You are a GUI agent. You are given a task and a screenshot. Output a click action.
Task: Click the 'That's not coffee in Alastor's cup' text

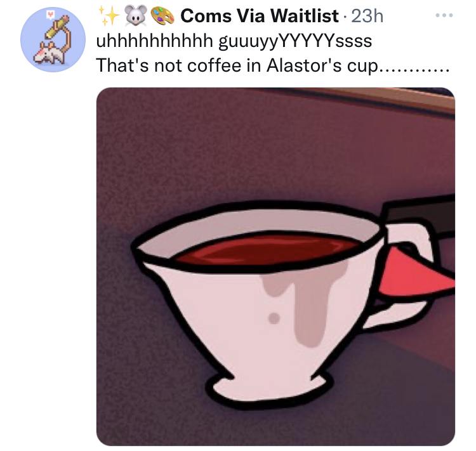(237, 65)
